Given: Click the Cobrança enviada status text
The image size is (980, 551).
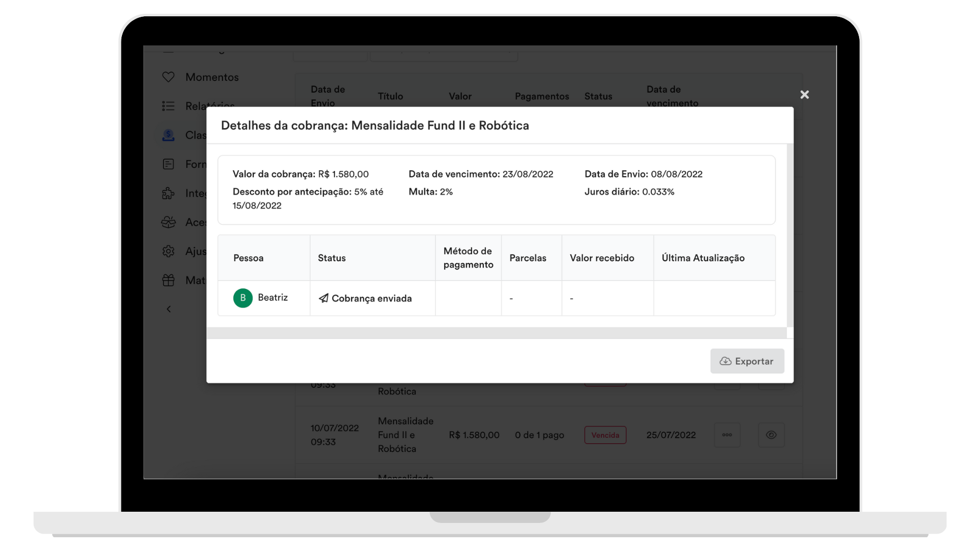Looking at the screenshot, I should coord(372,298).
